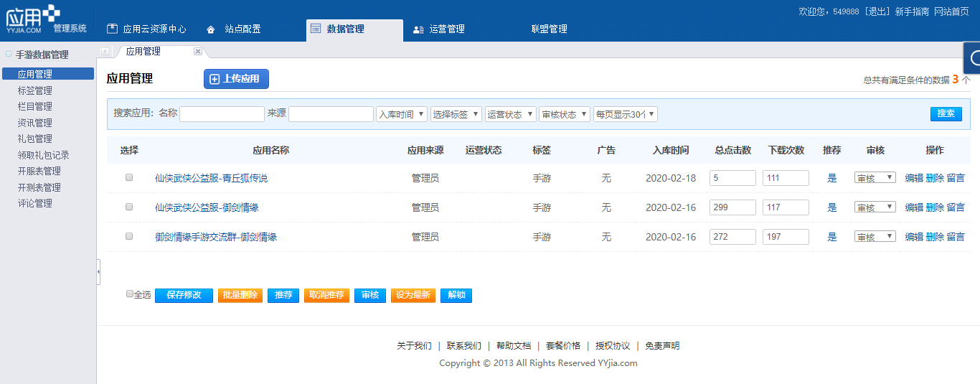Click the 应用云资源中心 box icon
Image resolution: width=980 pixels, height=384 pixels.
click(x=112, y=29)
